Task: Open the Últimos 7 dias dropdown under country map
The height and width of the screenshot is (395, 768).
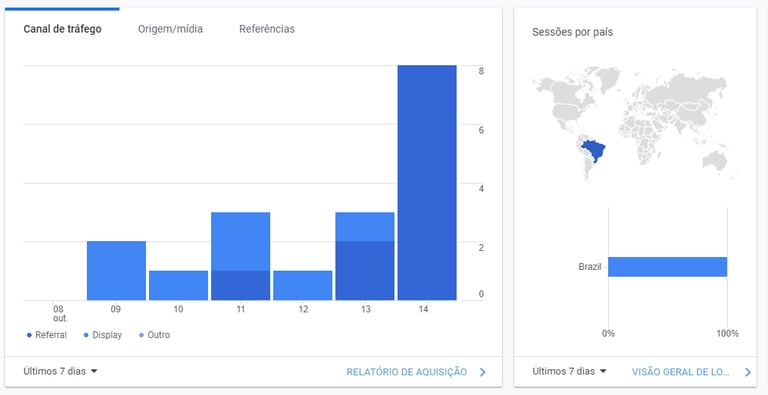Action: pyautogui.click(x=570, y=371)
